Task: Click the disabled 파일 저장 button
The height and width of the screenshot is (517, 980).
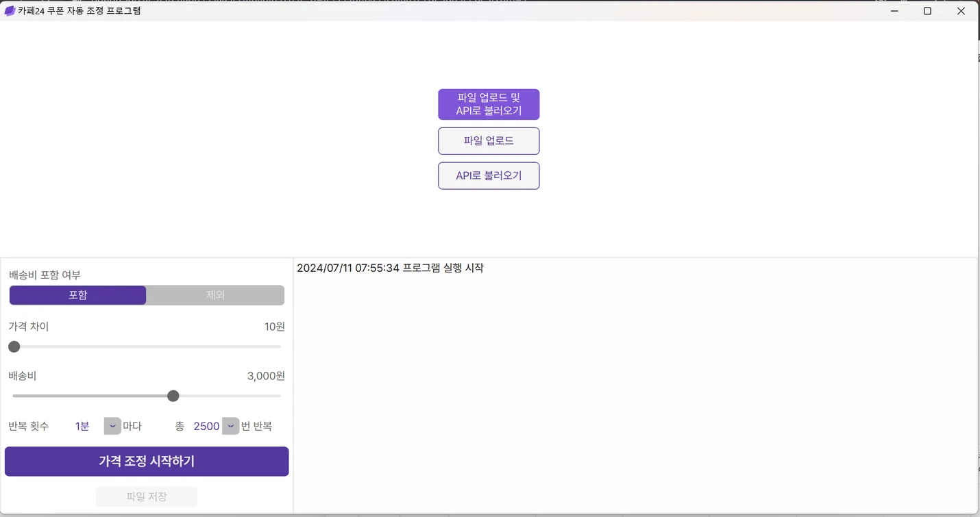Action: click(147, 496)
